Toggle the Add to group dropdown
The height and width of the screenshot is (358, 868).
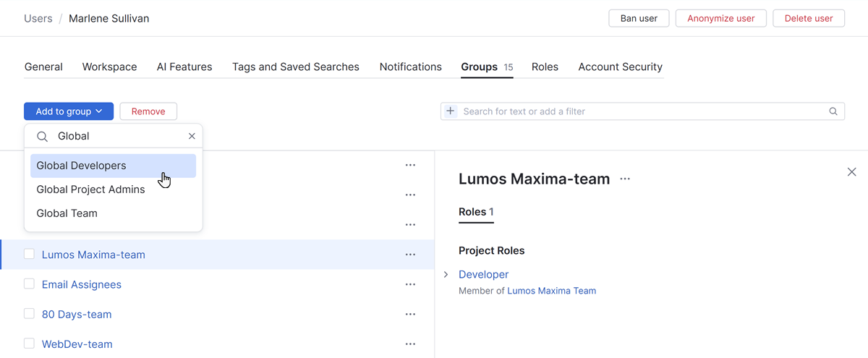(x=69, y=111)
